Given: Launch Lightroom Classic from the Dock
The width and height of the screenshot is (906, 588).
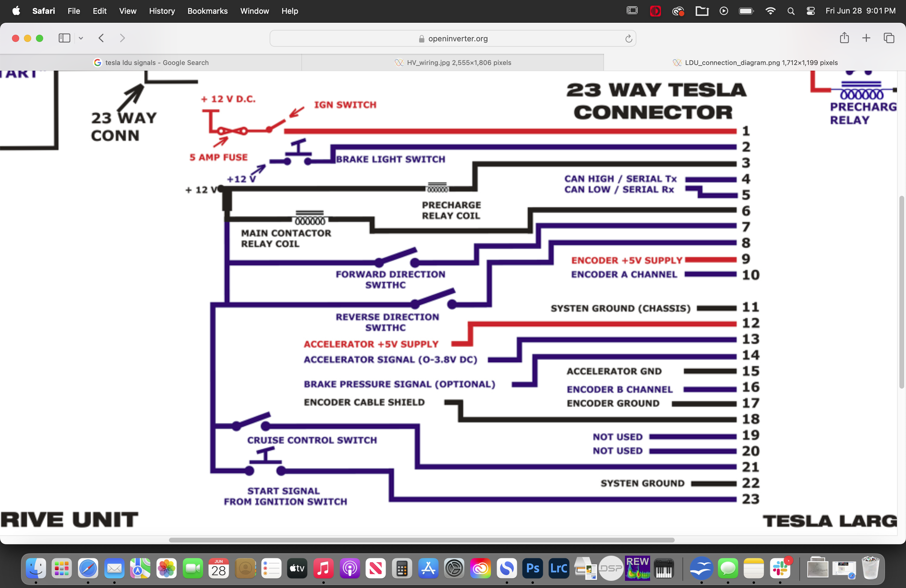Looking at the screenshot, I should [x=559, y=568].
